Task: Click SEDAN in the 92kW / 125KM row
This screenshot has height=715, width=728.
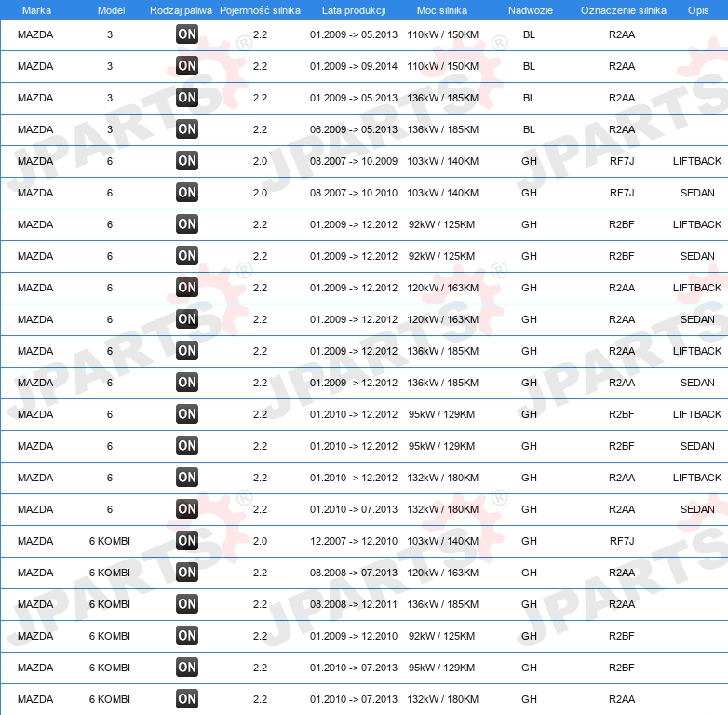Action: tap(697, 256)
